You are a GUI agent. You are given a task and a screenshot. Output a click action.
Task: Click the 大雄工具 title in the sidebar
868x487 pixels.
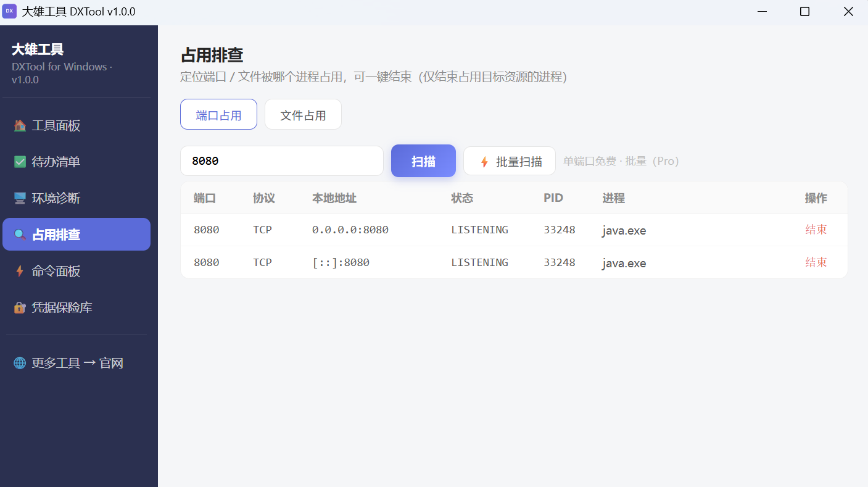point(38,49)
